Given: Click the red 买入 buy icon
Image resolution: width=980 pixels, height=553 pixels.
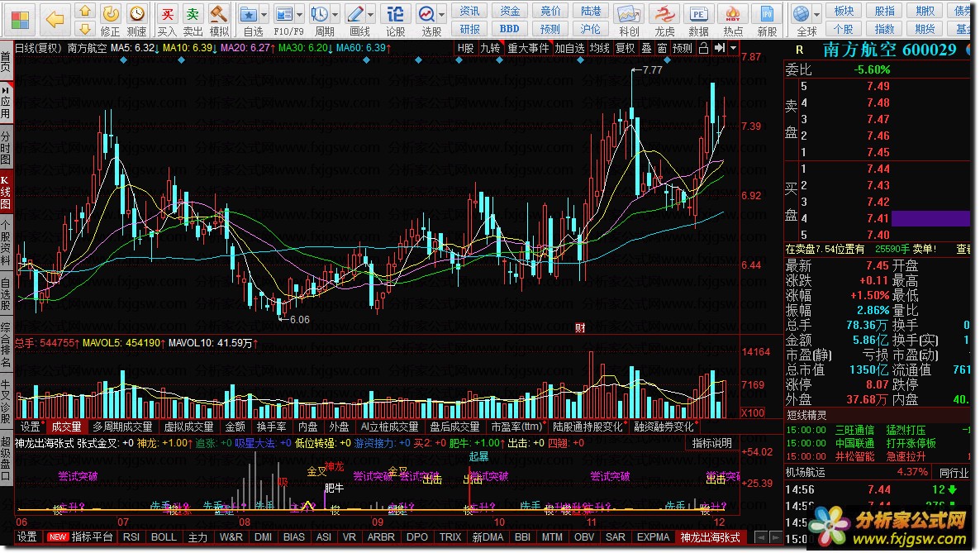Looking at the screenshot, I should 167,19.
